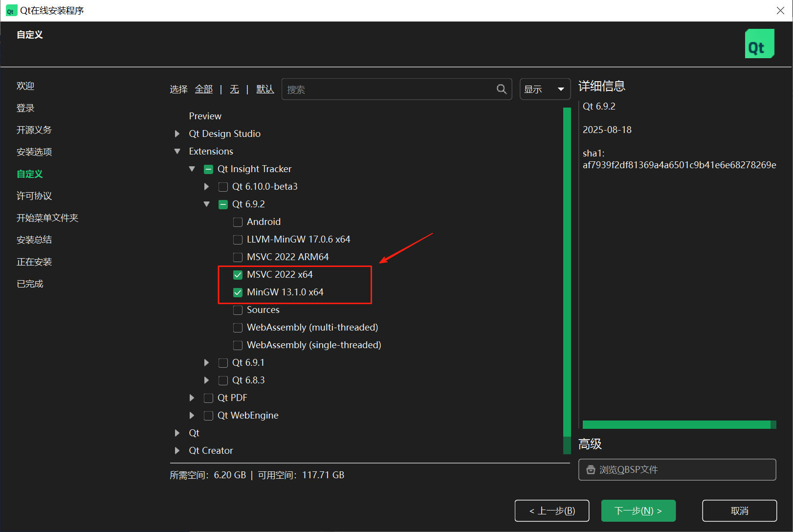Expand the Qt 6.8.3 node
Screen dimensions: 793x532
[206, 380]
